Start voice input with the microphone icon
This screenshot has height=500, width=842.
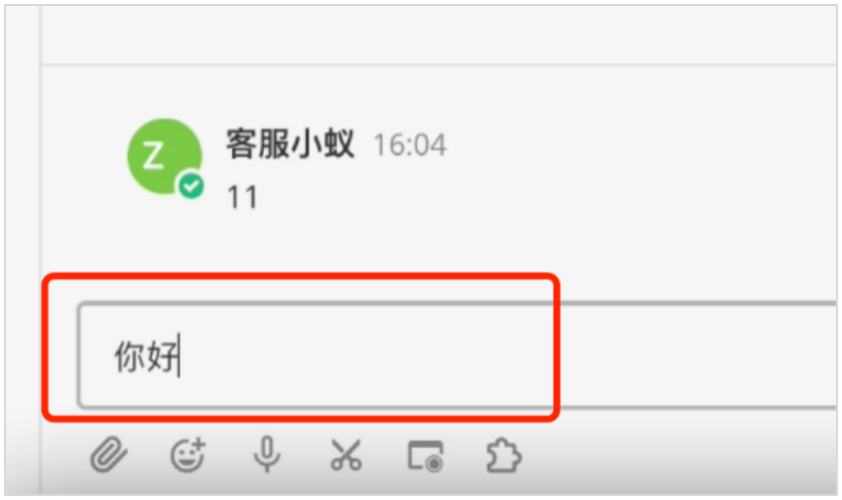point(267,454)
